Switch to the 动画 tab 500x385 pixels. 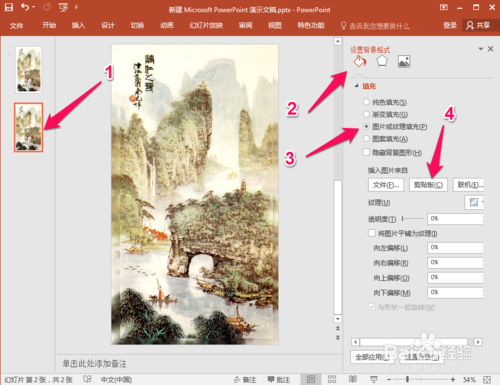click(166, 25)
